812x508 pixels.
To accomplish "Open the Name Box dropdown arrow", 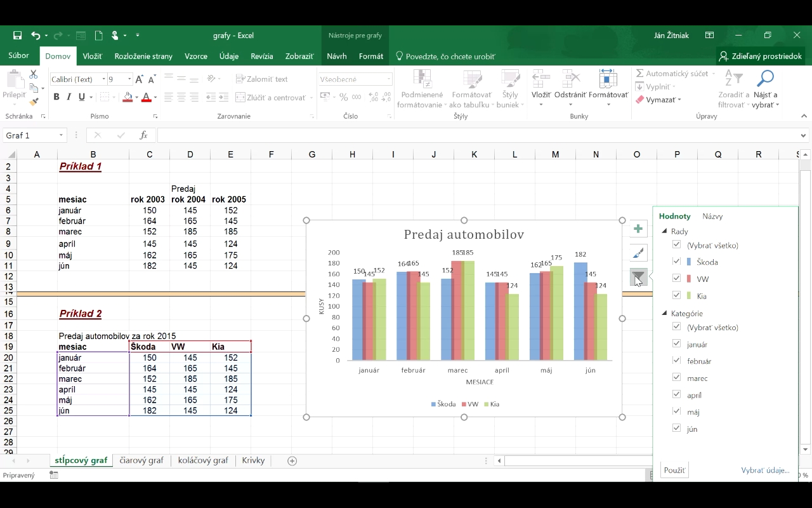I will (x=62, y=135).
